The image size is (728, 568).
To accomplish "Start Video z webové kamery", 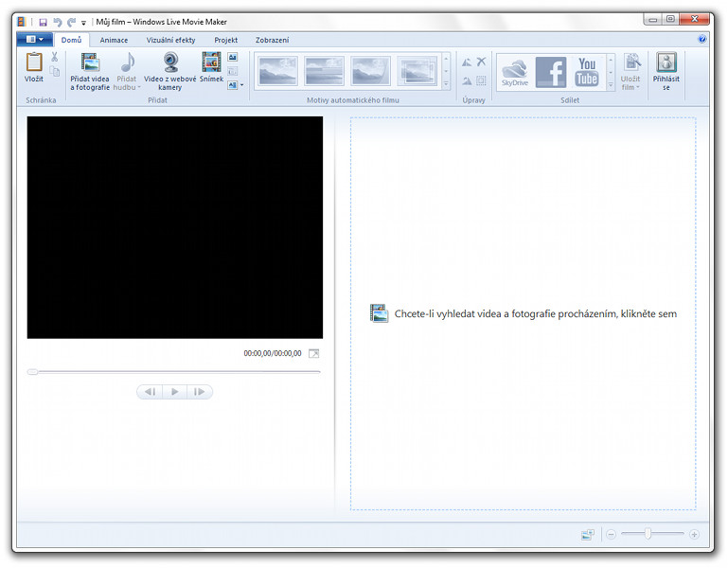I will (x=169, y=71).
